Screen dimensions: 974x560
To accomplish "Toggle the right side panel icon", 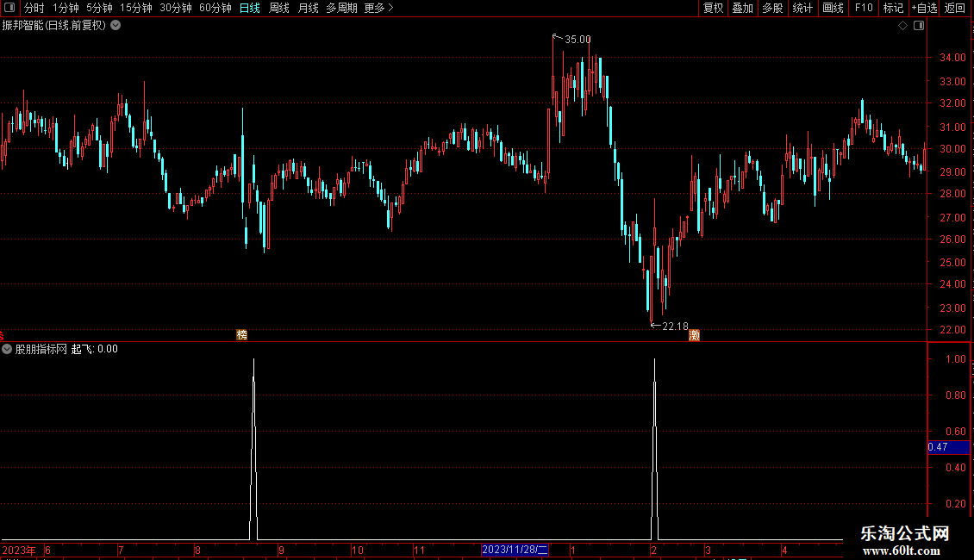I will (919, 26).
